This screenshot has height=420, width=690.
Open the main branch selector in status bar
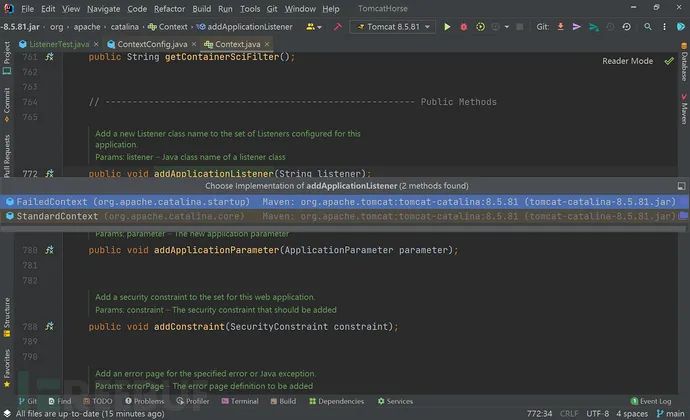coord(671,413)
